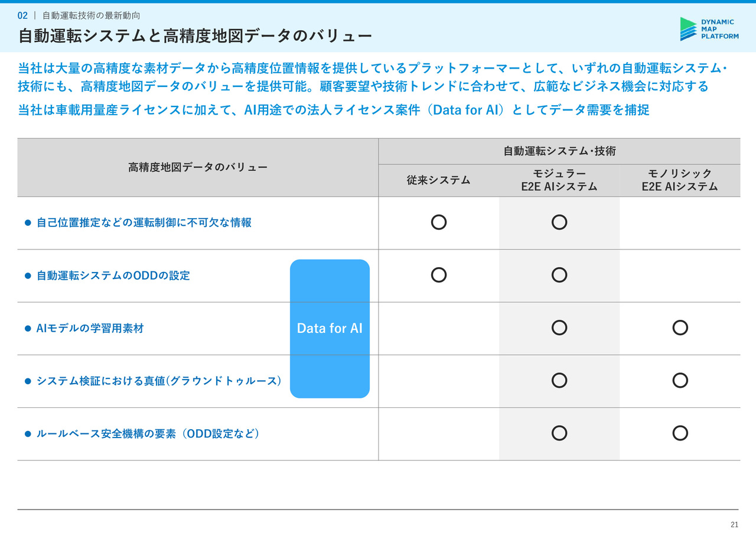The image size is (756, 535).
Task: Click the AIモデルの学習用素材 circle under モジュラー column
Action: click(x=559, y=328)
